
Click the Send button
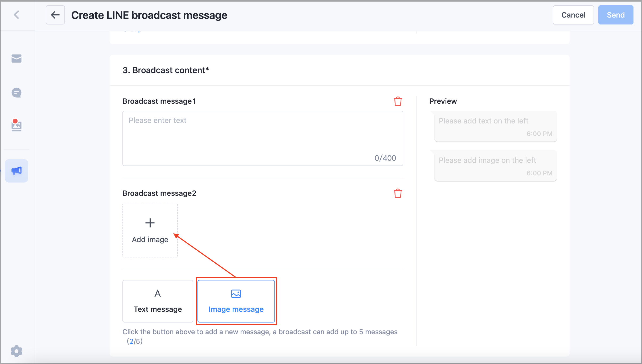(616, 15)
